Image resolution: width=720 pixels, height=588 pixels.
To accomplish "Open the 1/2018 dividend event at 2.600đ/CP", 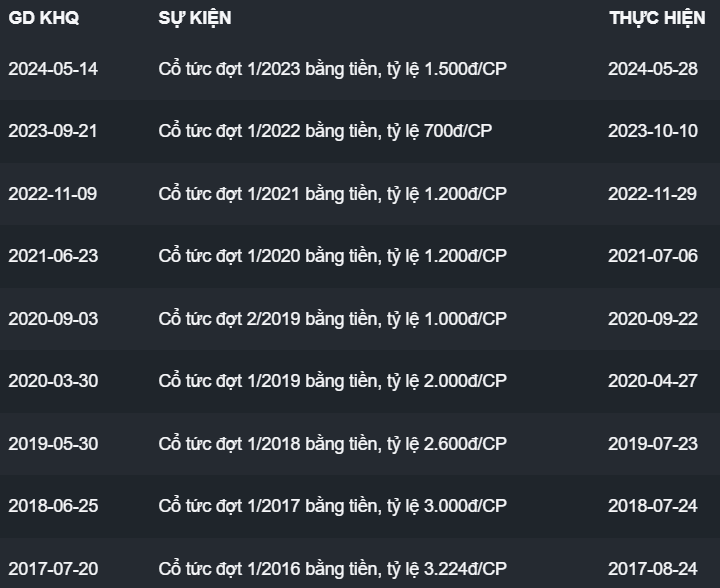I will [332, 444].
